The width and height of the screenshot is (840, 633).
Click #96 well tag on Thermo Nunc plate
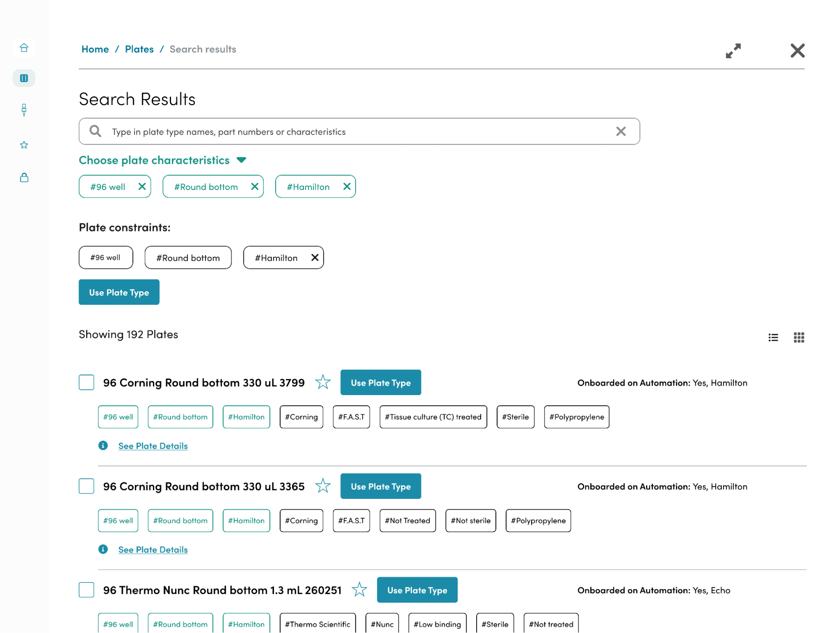tap(118, 624)
